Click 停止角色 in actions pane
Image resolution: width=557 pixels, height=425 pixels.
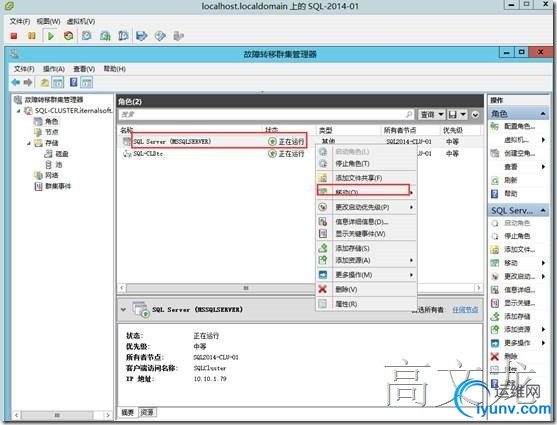[x=517, y=236]
